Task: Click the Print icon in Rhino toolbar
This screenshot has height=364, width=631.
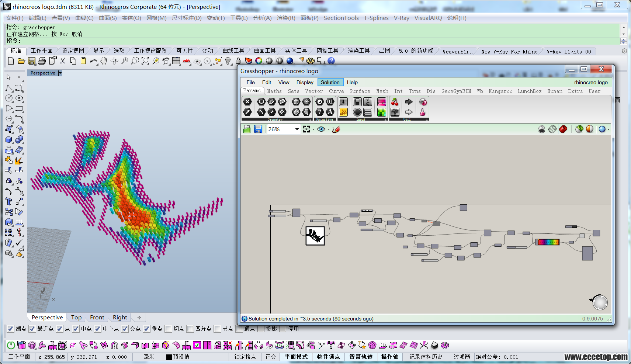Action: click(42, 61)
